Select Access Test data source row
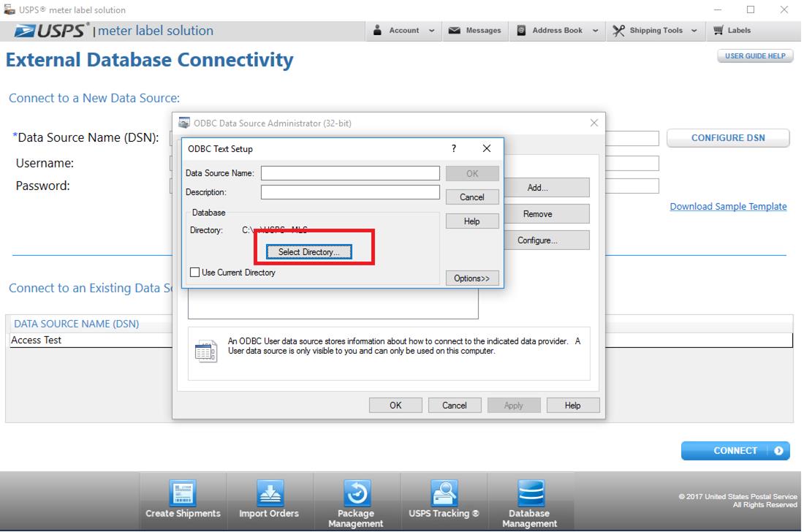The height and width of the screenshot is (532, 804). pos(401,340)
